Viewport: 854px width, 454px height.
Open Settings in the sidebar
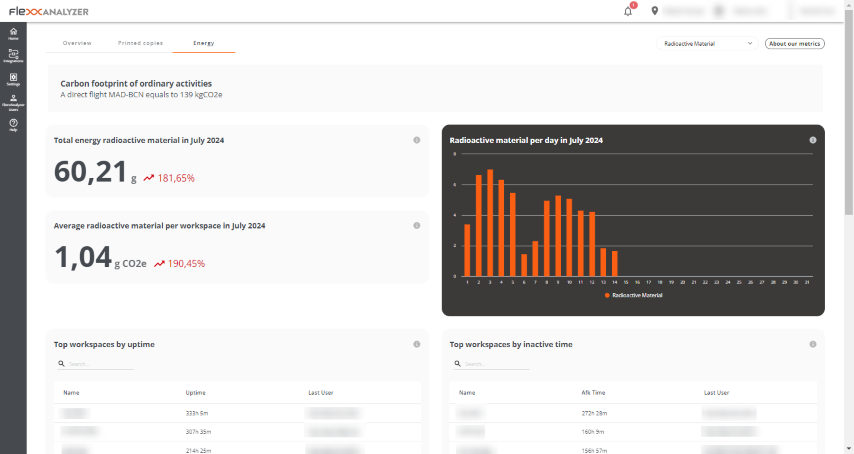tap(13, 79)
